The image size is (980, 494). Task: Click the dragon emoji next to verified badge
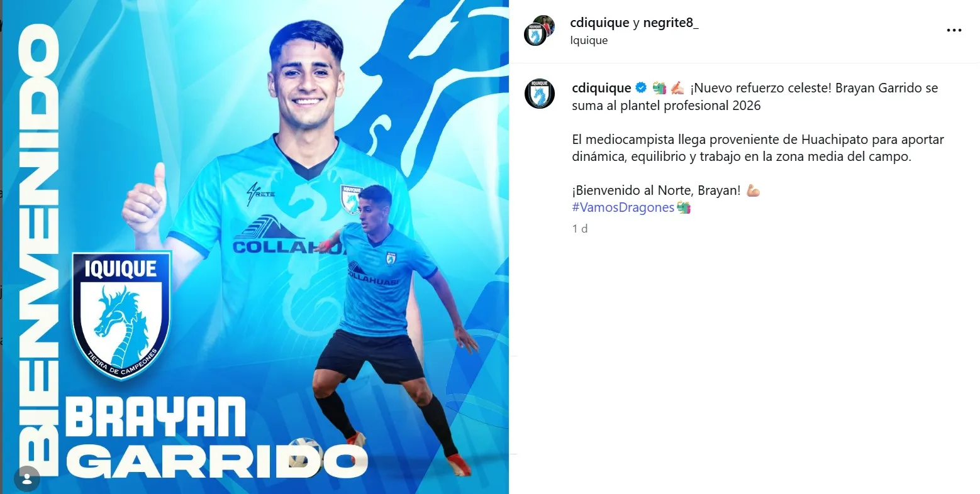pos(659,88)
